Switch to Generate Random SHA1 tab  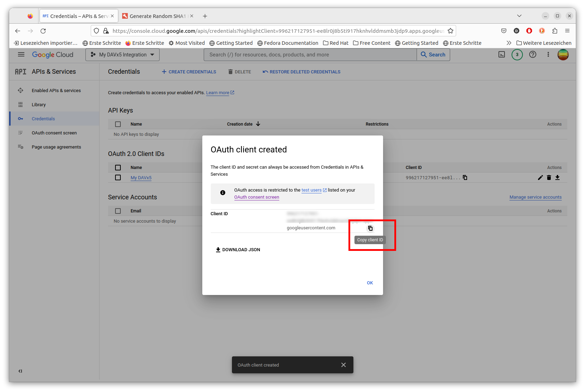click(157, 16)
